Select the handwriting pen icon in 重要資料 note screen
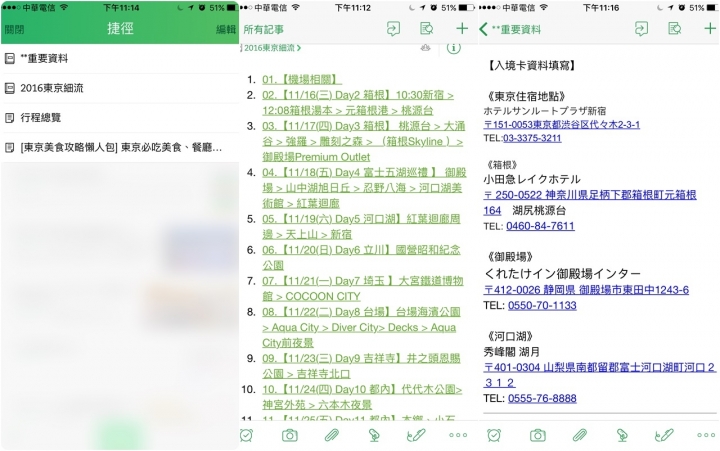The image size is (720, 451). pyautogui.click(x=664, y=435)
